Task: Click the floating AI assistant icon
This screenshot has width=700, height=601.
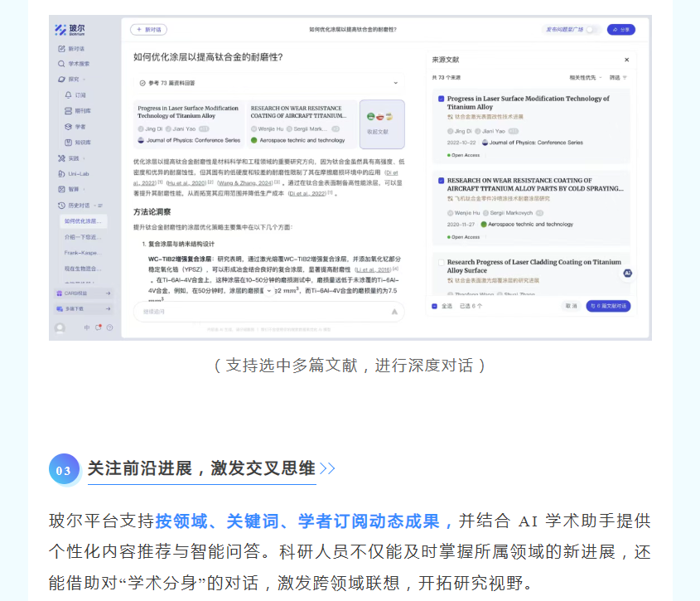Action: coord(628,273)
